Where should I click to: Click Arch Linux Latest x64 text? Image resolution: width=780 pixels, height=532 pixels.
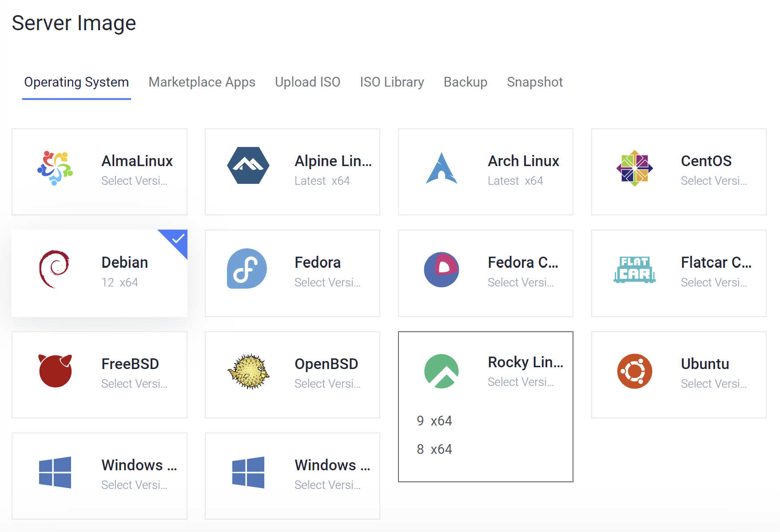pyautogui.click(x=515, y=181)
